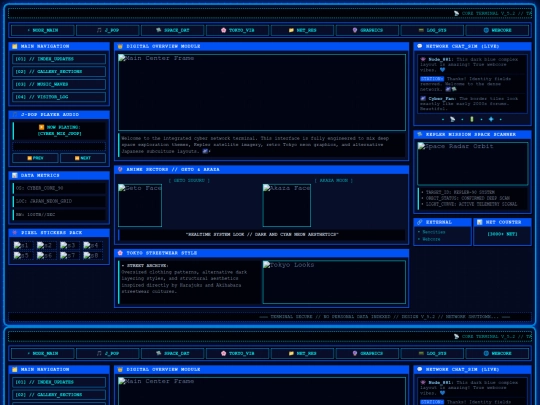Open the [03] // MUSIC_WAVES navigation link

[x=59, y=84]
